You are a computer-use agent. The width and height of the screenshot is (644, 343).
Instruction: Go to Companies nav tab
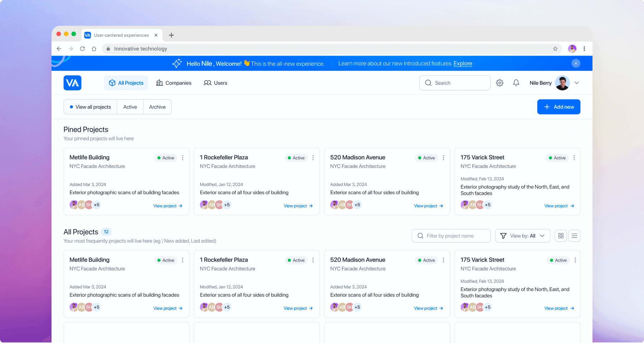174,83
